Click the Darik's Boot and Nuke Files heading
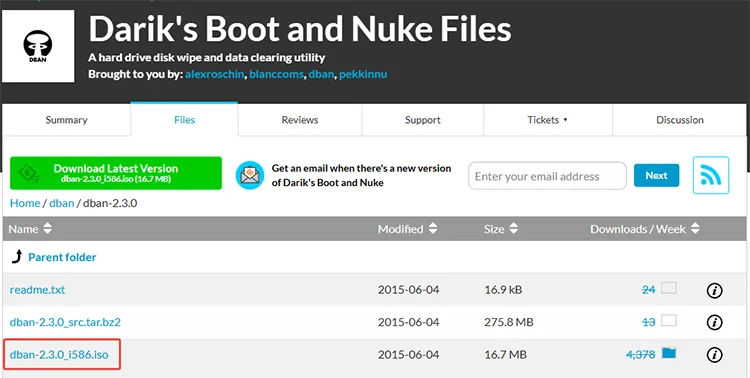750x378 pixels. tap(300, 29)
